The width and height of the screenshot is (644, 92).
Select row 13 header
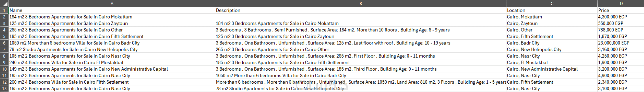pos(4,89)
